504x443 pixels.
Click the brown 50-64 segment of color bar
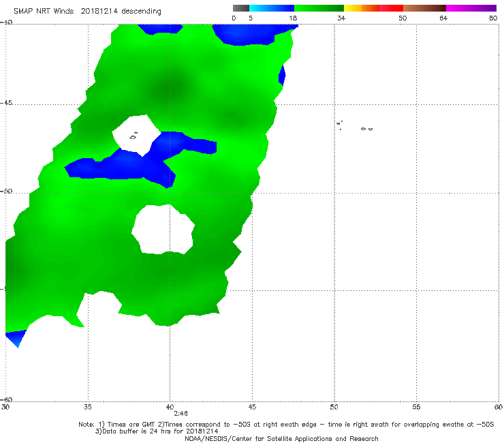[x=424, y=8]
